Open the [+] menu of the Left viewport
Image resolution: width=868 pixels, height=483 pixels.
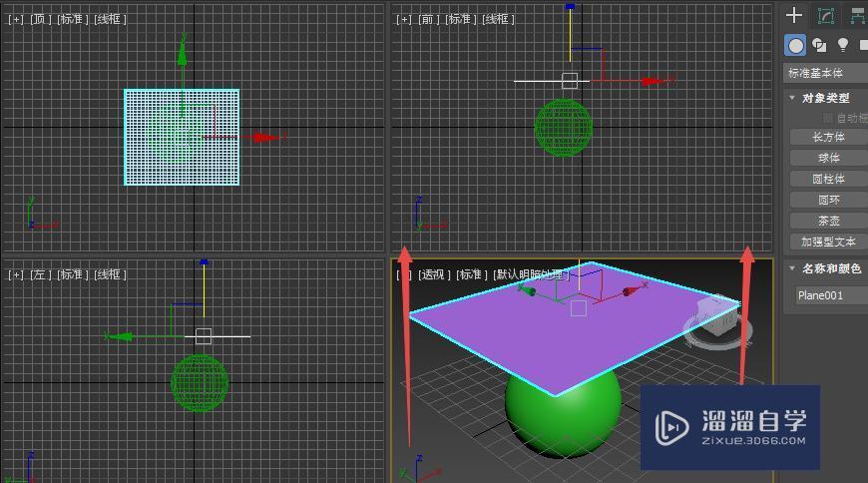16,274
